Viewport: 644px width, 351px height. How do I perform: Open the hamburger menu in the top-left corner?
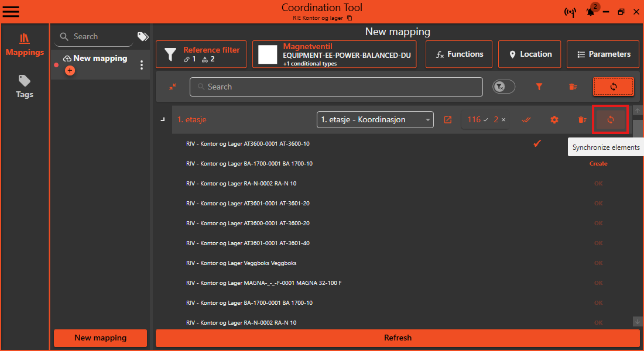(11, 11)
